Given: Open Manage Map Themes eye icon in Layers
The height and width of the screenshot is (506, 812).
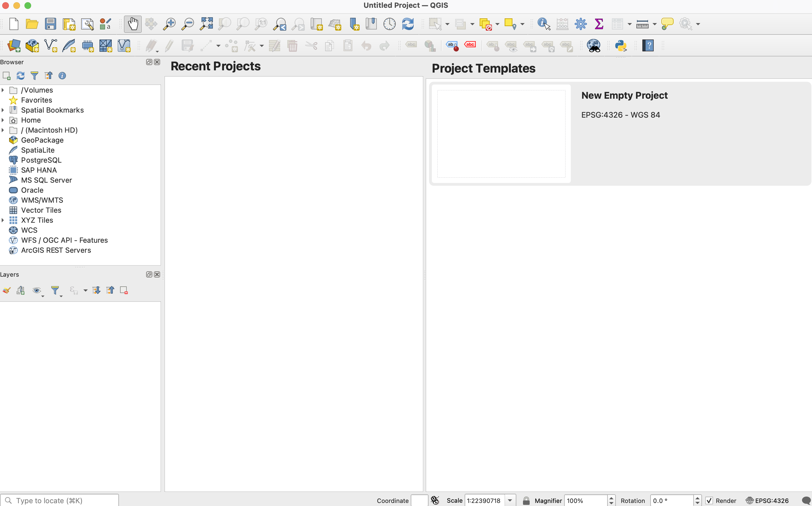Looking at the screenshot, I should [x=37, y=290].
